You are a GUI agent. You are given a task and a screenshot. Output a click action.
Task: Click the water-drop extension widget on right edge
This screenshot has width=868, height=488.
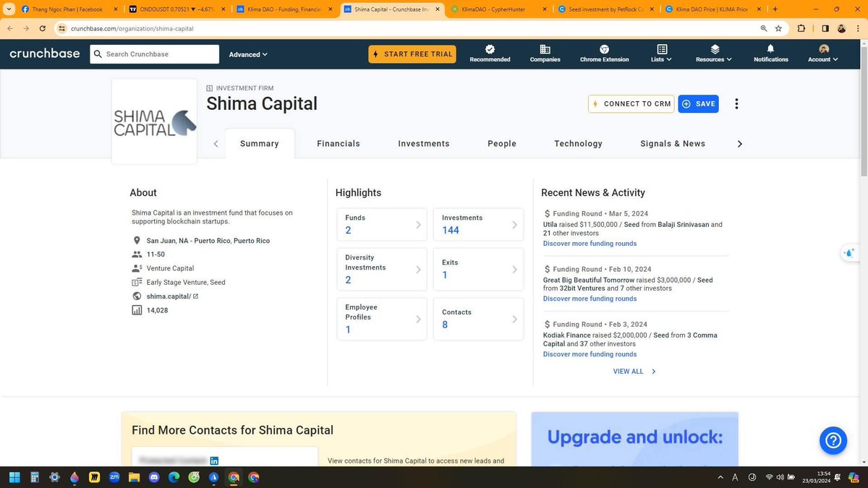pyautogui.click(x=849, y=253)
